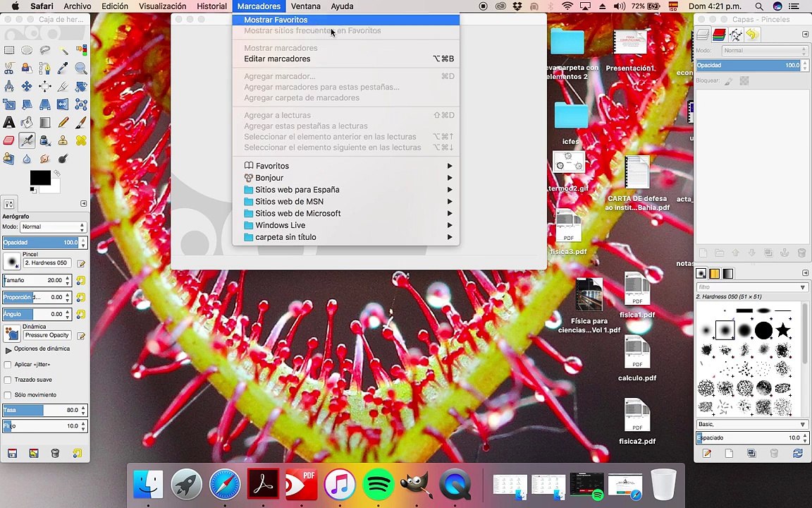
Task: Enable the Trazado suave checkbox
Action: [8, 380]
